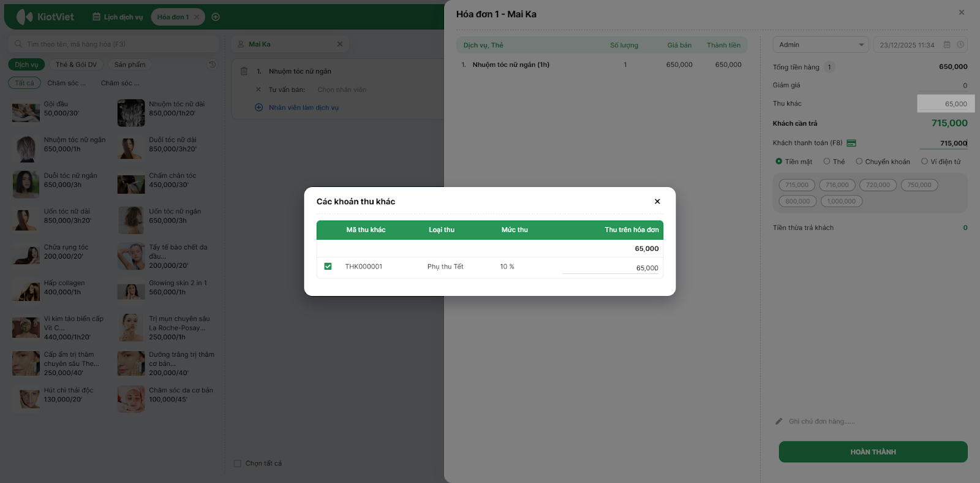This screenshot has width=980, height=483.
Task: Choose the Tất cả filter chip
Action: [24, 83]
